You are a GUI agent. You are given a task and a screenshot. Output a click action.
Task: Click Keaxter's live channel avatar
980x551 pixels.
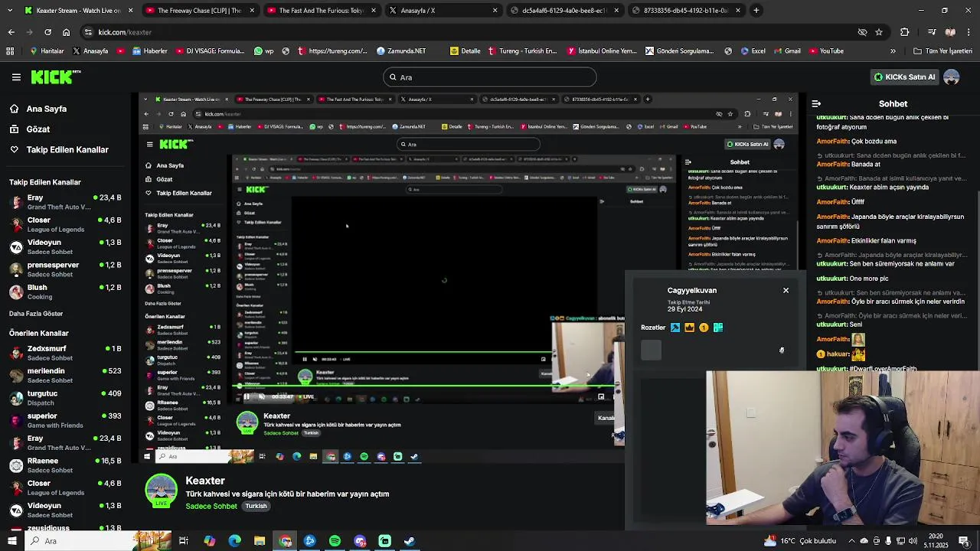(161, 491)
